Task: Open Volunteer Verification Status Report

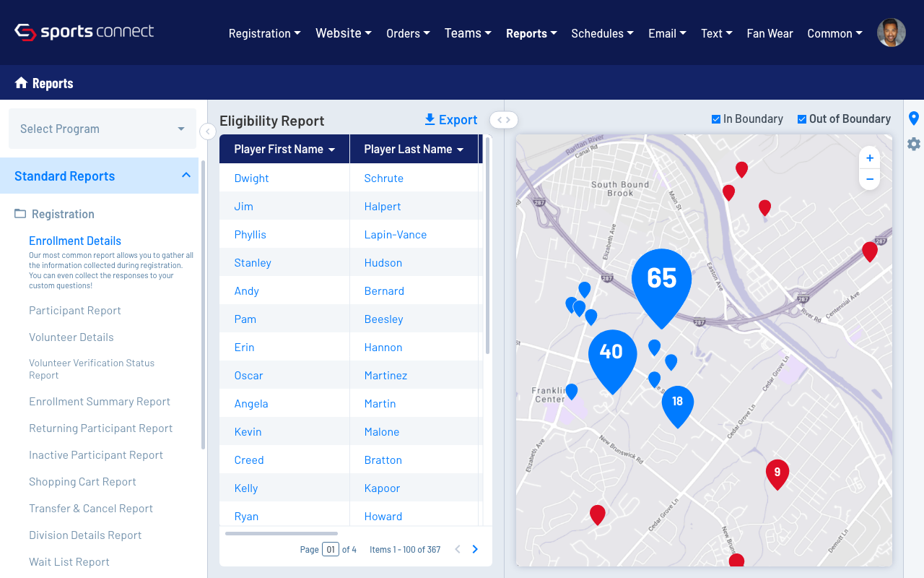Action: (92, 369)
